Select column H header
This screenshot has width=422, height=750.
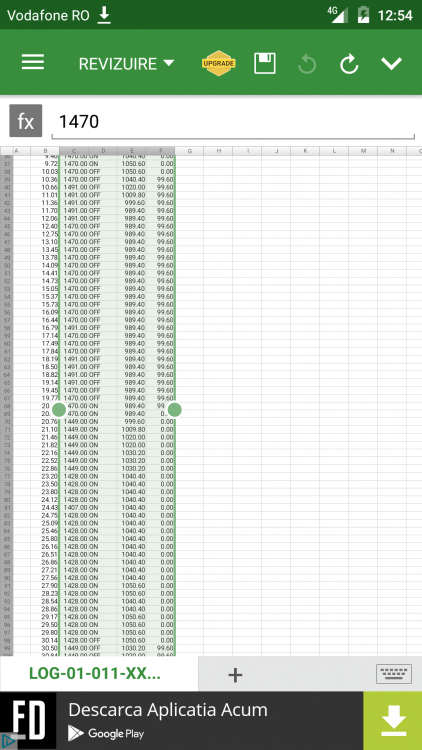click(219, 151)
